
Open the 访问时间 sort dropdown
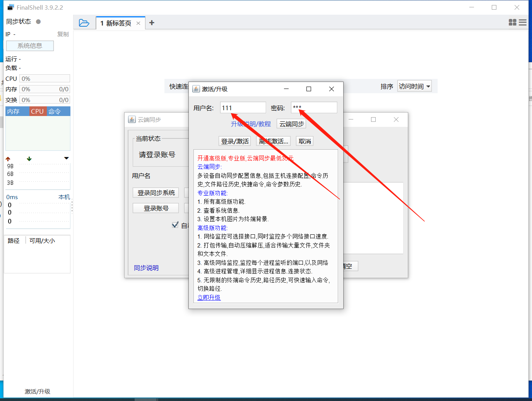click(x=414, y=86)
